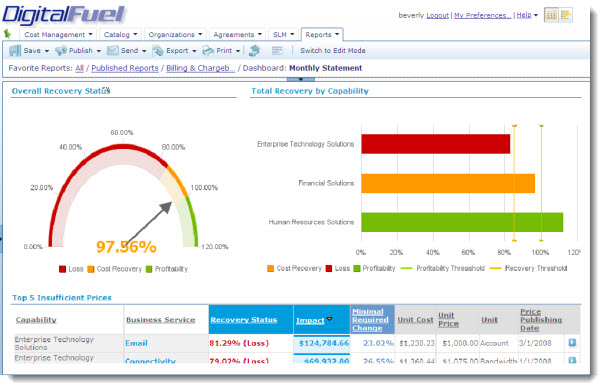Click the blue up-arrow toolbar icon
The image size is (605, 390).
pos(254,51)
